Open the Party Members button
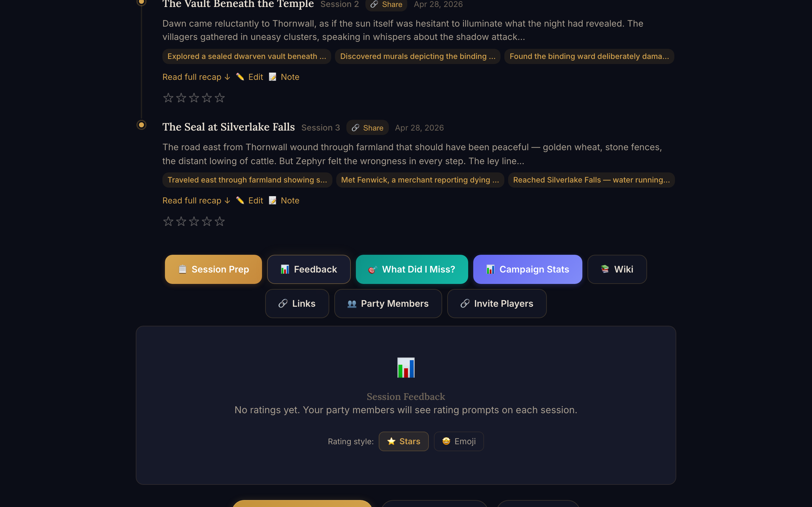Viewport: 812px width, 507px height. (388, 304)
